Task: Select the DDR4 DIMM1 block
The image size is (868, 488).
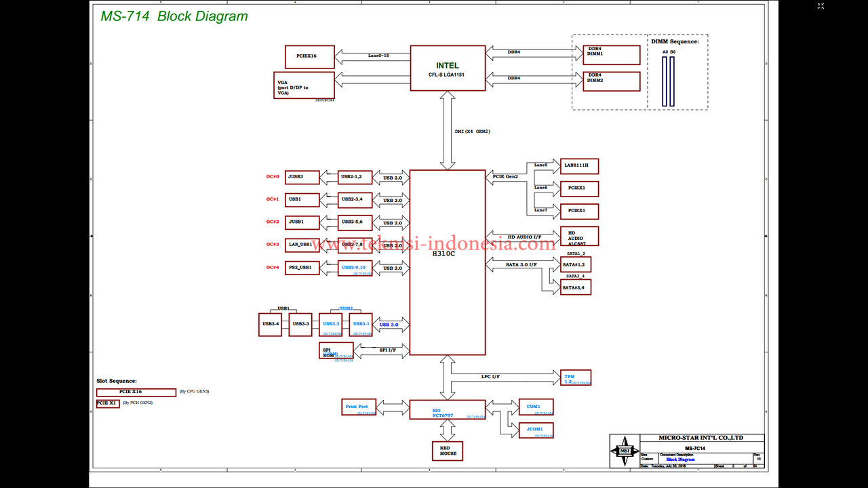Action: tap(612, 55)
